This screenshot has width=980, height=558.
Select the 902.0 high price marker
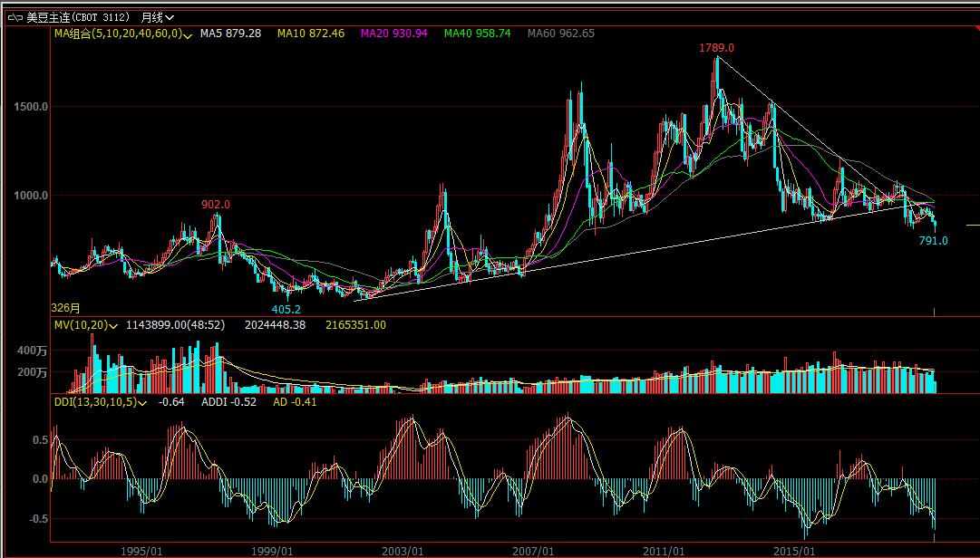(216, 205)
